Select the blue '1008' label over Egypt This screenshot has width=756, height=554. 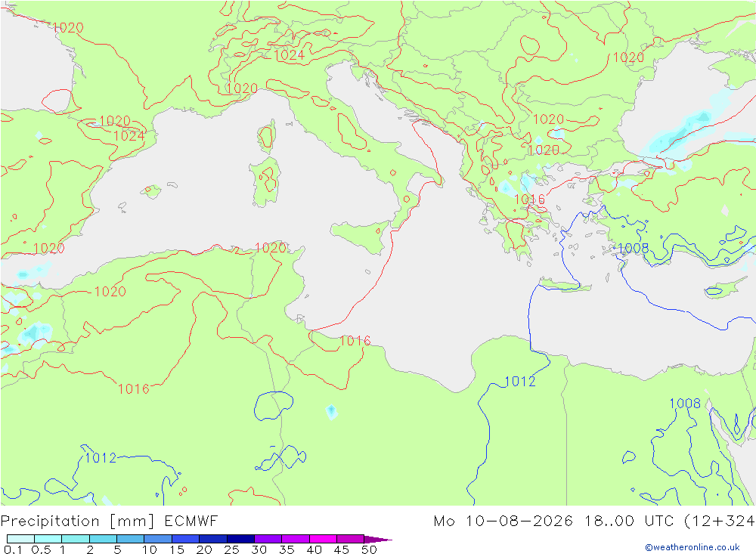(685, 403)
